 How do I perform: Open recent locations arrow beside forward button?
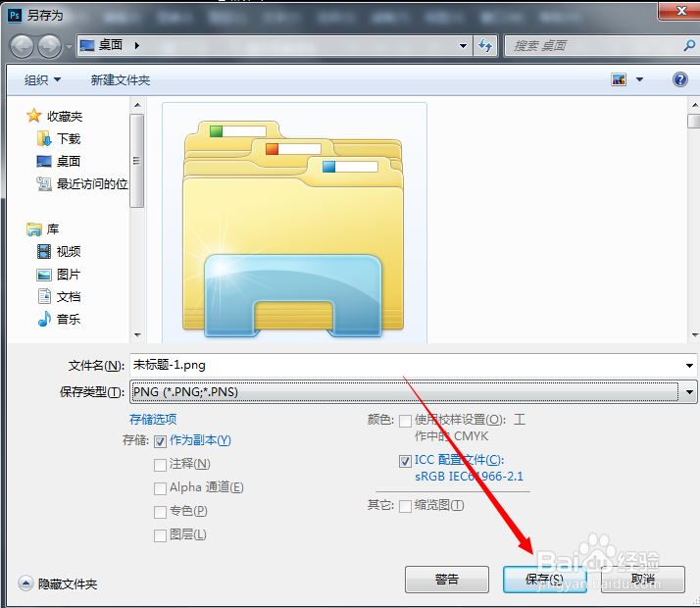coord(69,46)
